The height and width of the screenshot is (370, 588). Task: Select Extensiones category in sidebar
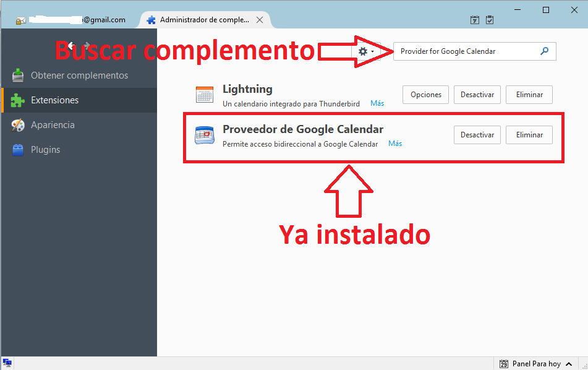pyautogui.click(x=79, y=100)
